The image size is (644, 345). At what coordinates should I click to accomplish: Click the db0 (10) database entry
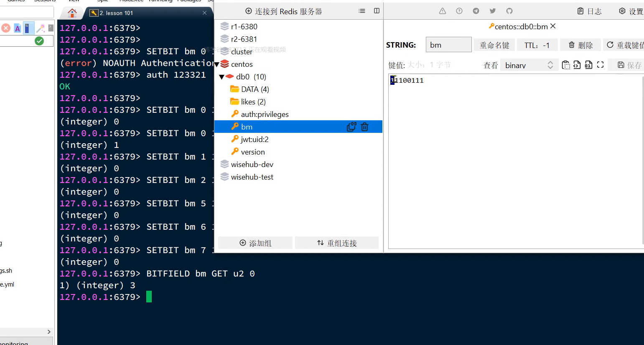251,76
